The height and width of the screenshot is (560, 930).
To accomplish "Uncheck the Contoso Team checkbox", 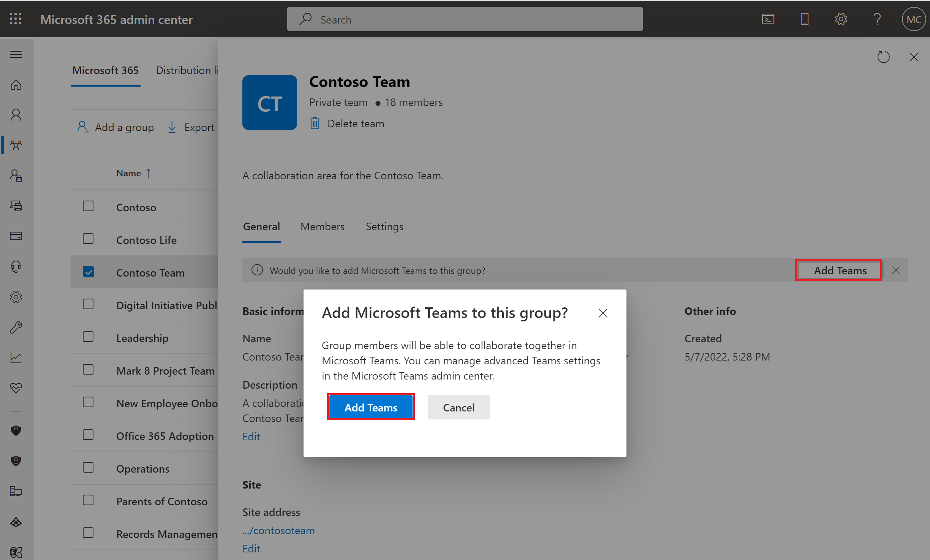I will [88, 272].
